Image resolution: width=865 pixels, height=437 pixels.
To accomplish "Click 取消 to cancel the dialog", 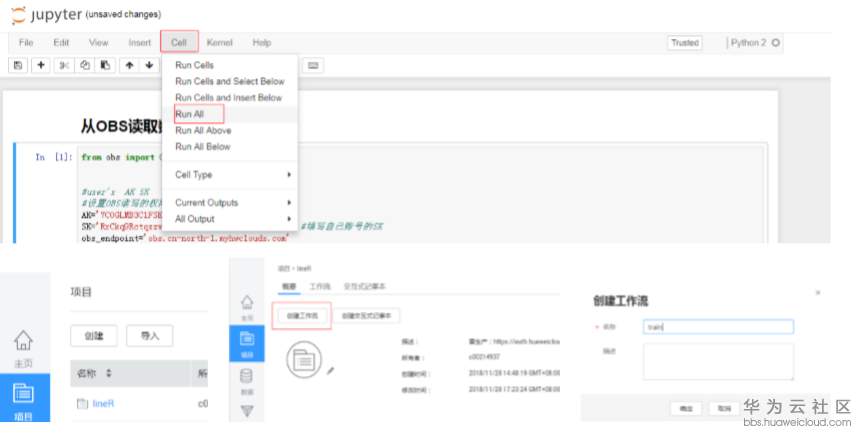I will point(724,409).
